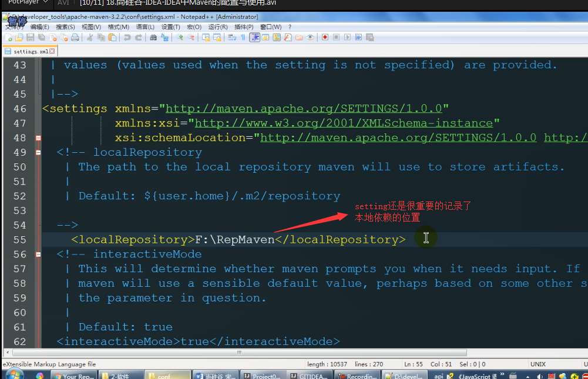Screen dimensions: 588x379
Task: Click 'length : 10537' in the status bar
Action: [327, 364]
